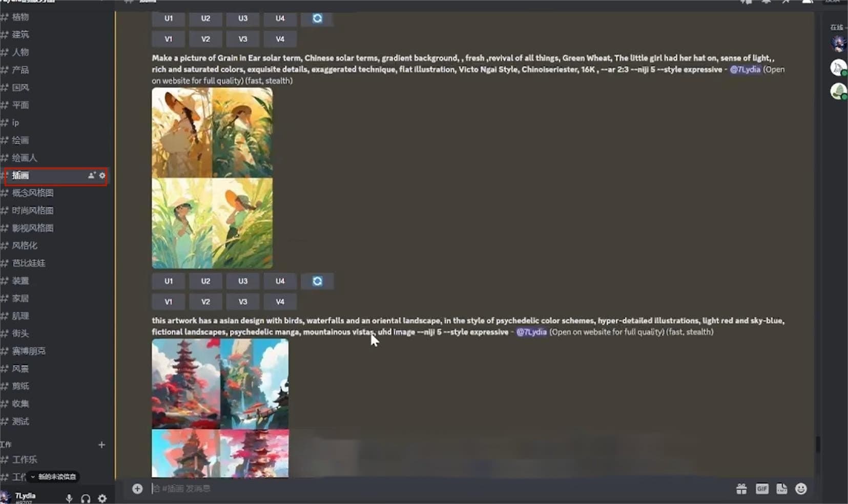Add channel with plus next to 工作
The image size is (848, 504).
(x=101, y=445)
